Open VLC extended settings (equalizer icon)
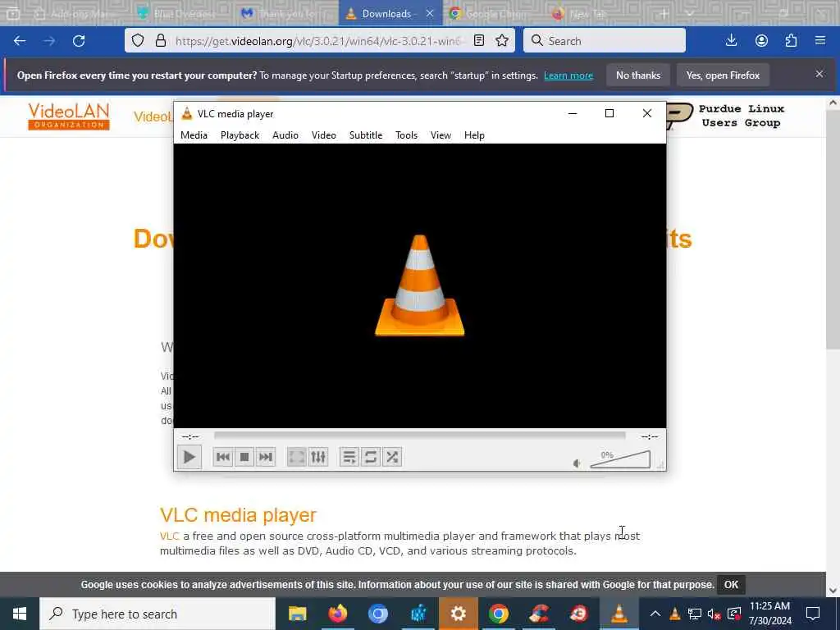Viewport: 840px width, 630px height. (318, 457)
